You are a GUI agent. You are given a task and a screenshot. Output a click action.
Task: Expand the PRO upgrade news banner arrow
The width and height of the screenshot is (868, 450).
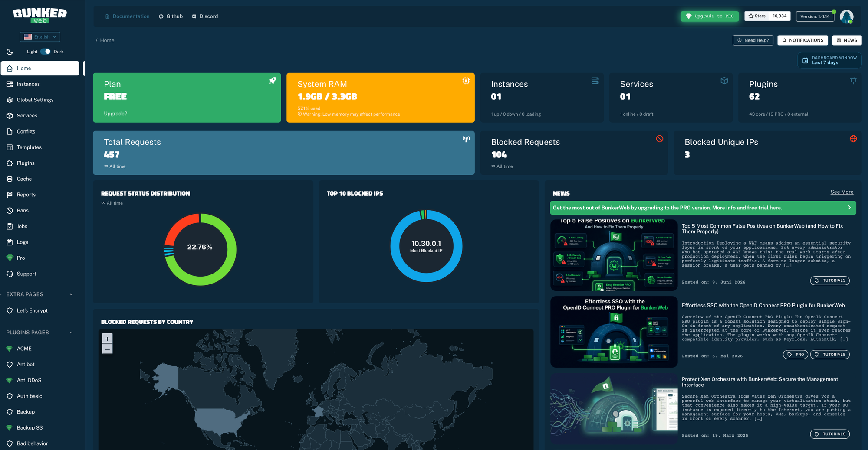849,208
